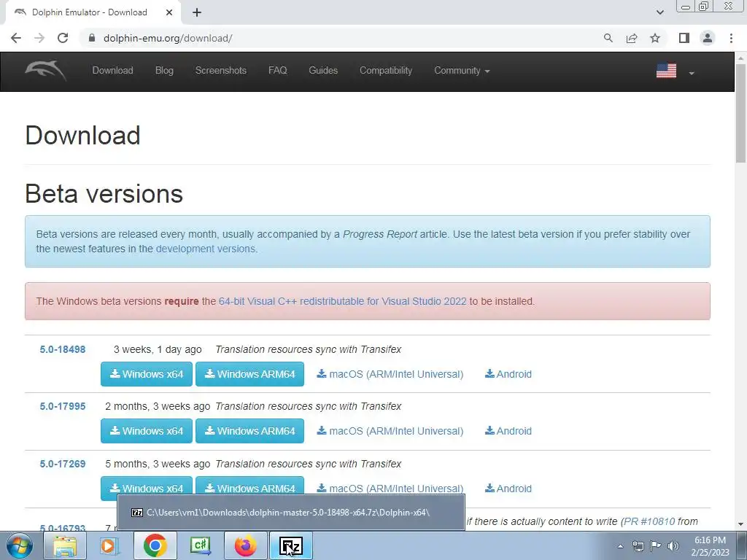Download macOS build for 5.0-18498
The height and width of the screenshot is (560, 747).
[390, 374]
